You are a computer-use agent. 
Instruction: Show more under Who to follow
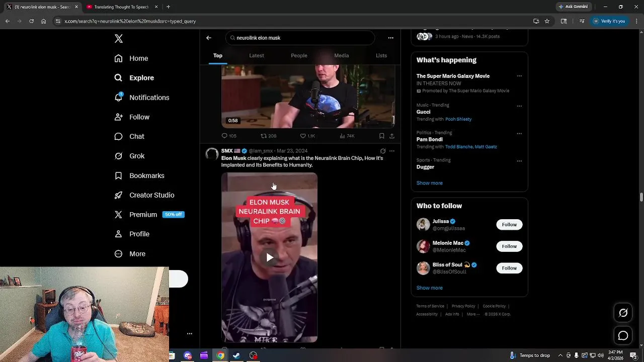tap(430, 288)
